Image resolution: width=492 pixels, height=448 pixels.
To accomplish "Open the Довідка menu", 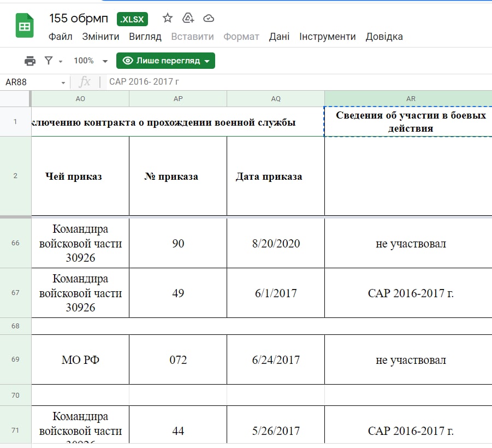I will point(384,37).
